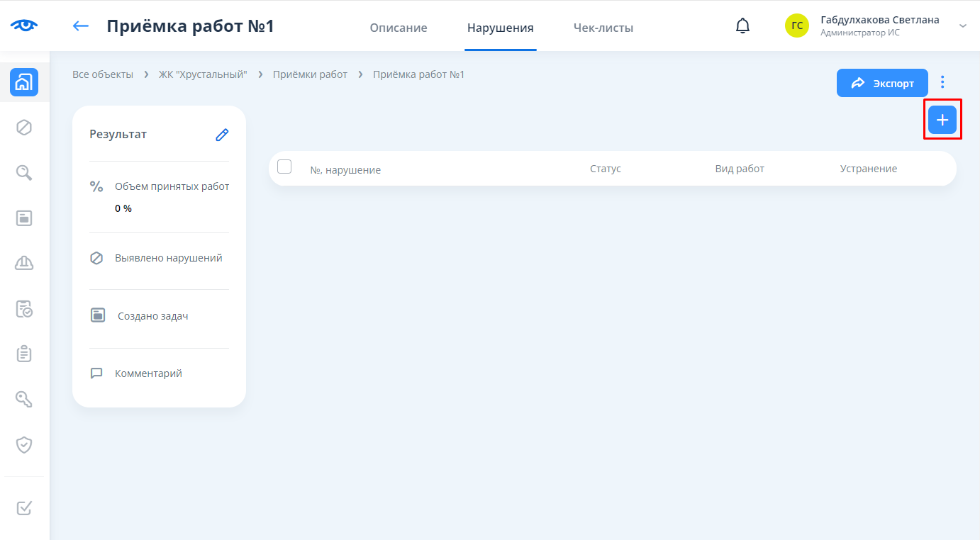Edit Результат with the pencil icon
Screen dimensions: 980x540
[222, 135]
